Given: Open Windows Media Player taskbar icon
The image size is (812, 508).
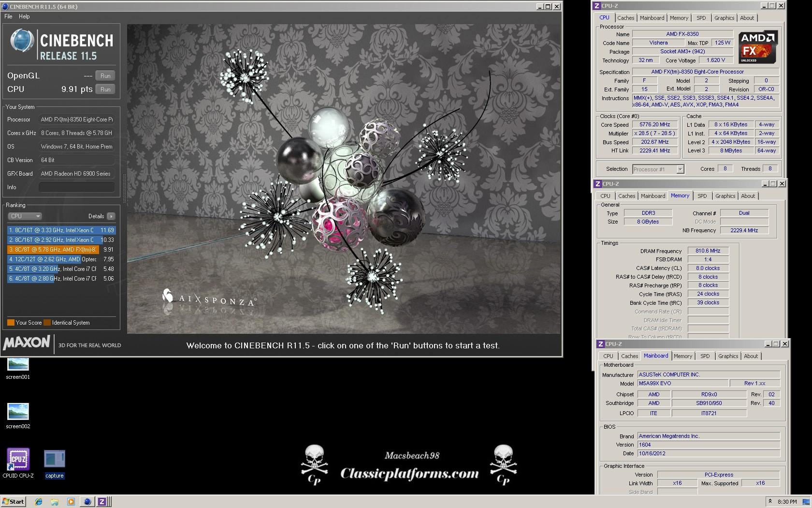Looking at the screenshot, I should pyautogui.click(x=71, y=502).
